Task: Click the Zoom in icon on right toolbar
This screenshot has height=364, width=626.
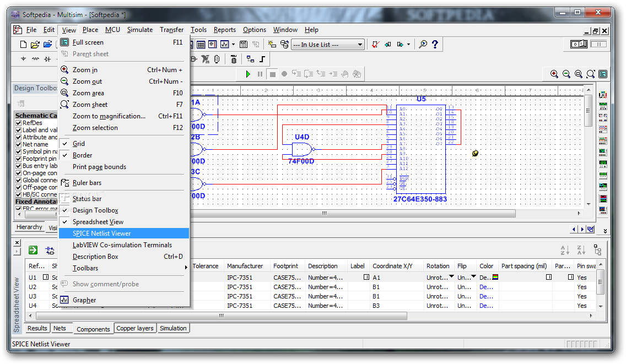Action: click(x=554, y=74)
